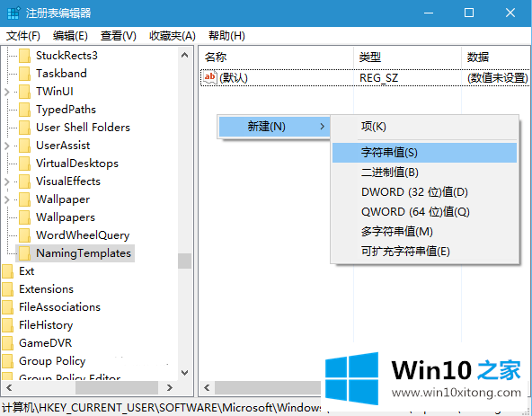Click (数值未设置) data cell

click(497, 78)
